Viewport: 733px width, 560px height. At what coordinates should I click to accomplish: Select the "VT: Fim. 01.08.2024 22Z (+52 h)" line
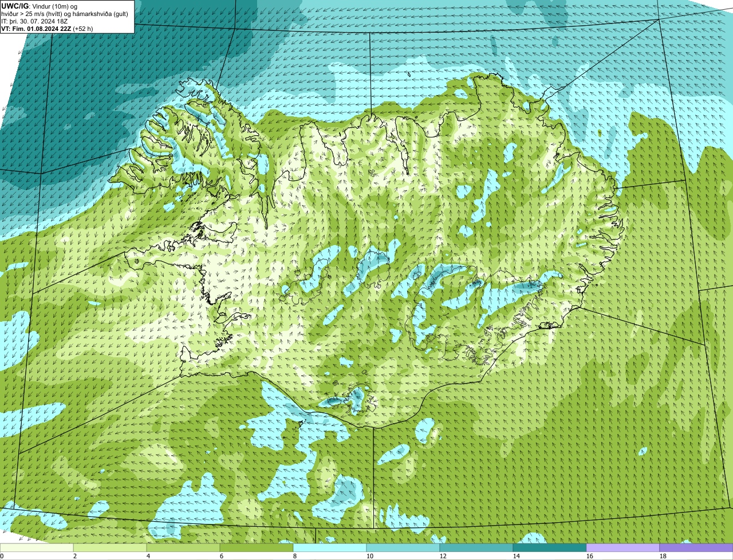[47, 28]
